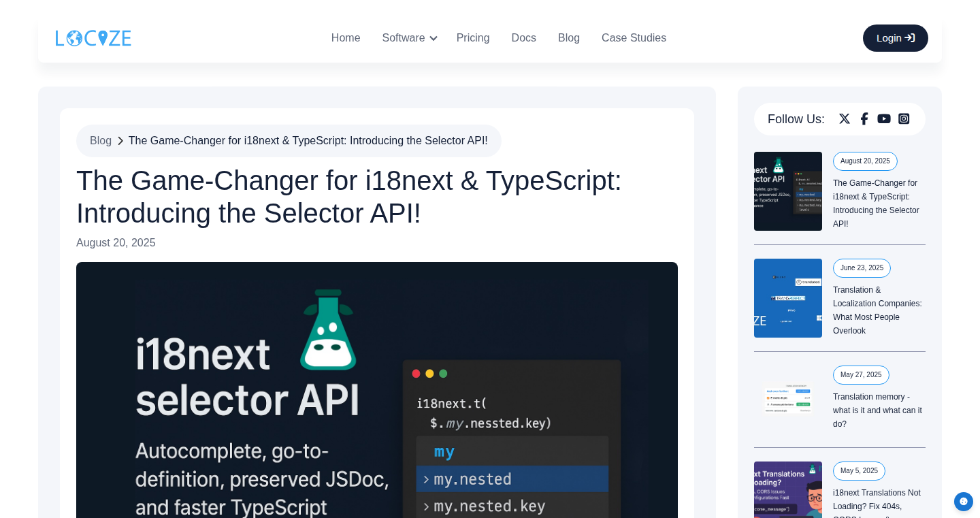Image resolution: width=980 pixels, height=518 pixels.
Task: Open the chat widget icon
Action: tap(964, 502)
